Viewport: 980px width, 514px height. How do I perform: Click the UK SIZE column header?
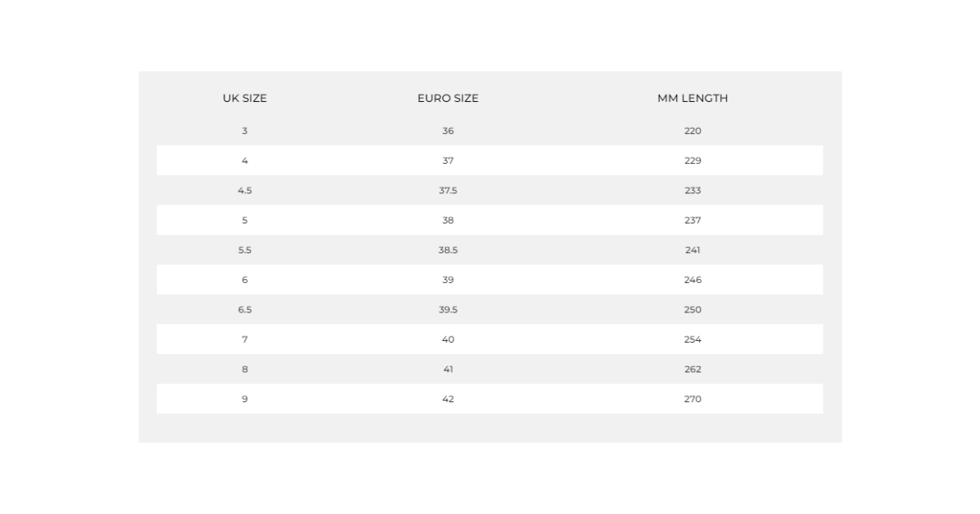244,98
